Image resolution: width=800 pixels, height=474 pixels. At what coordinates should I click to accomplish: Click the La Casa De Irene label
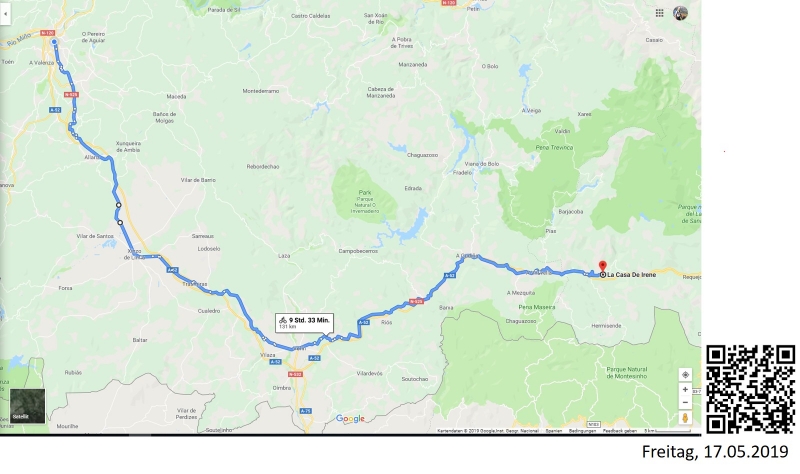[631, 275]
